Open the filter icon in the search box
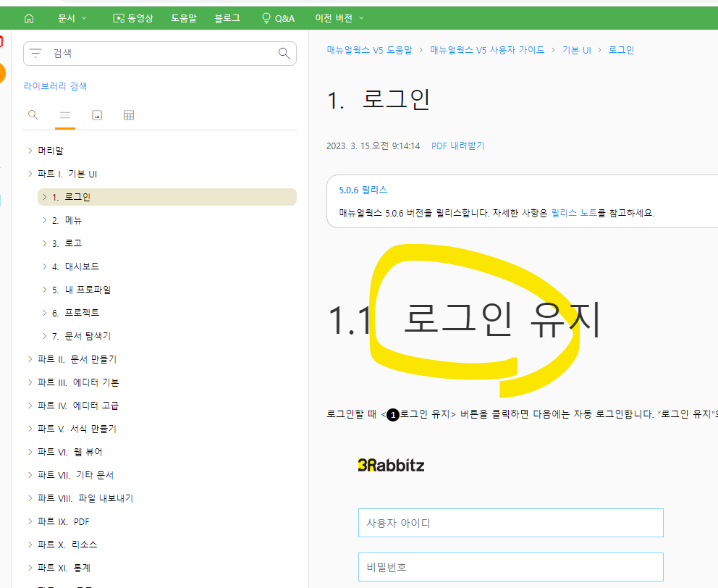 tap(35, 53)
